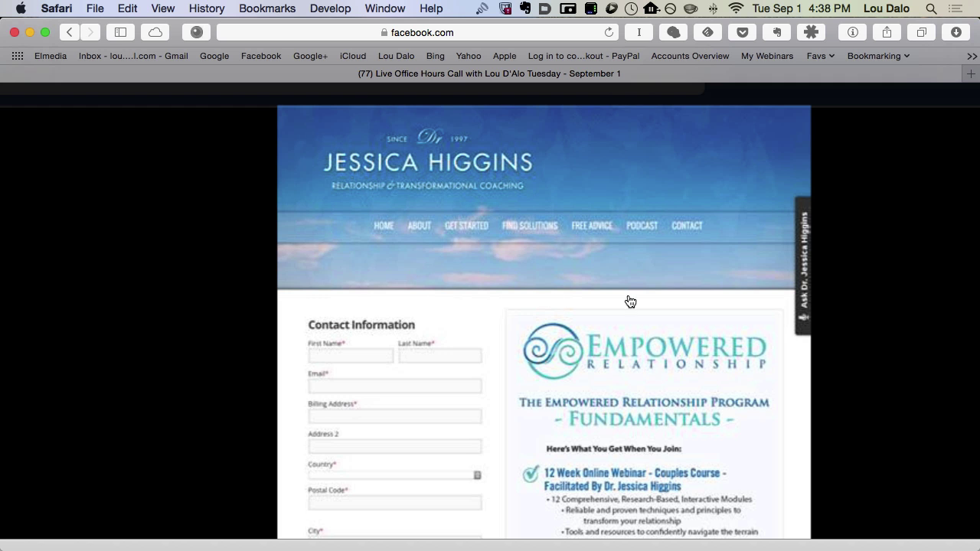
Task: Open the PayPal login bookmark
Action: (x=583, y=56)
